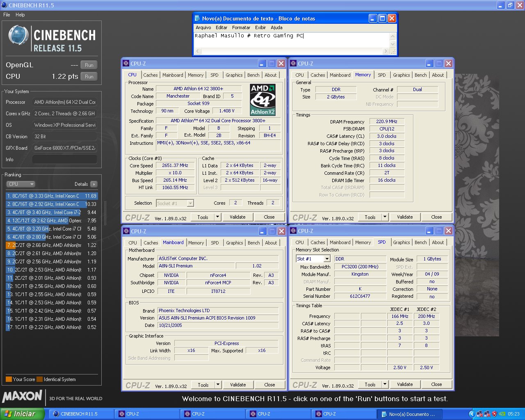Click the Socket 939 package field
This screenshot has height=420, width=525.
[x=199, y=104]
